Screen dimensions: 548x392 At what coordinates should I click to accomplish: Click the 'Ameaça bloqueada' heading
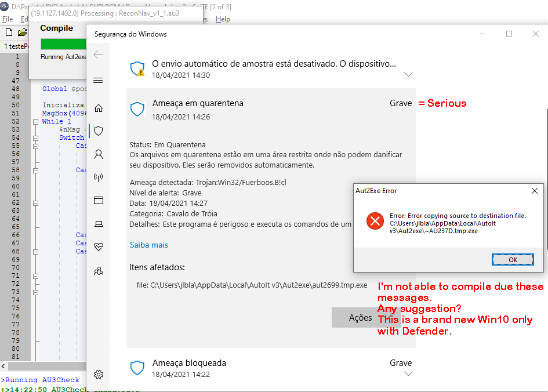click(189, 364)
